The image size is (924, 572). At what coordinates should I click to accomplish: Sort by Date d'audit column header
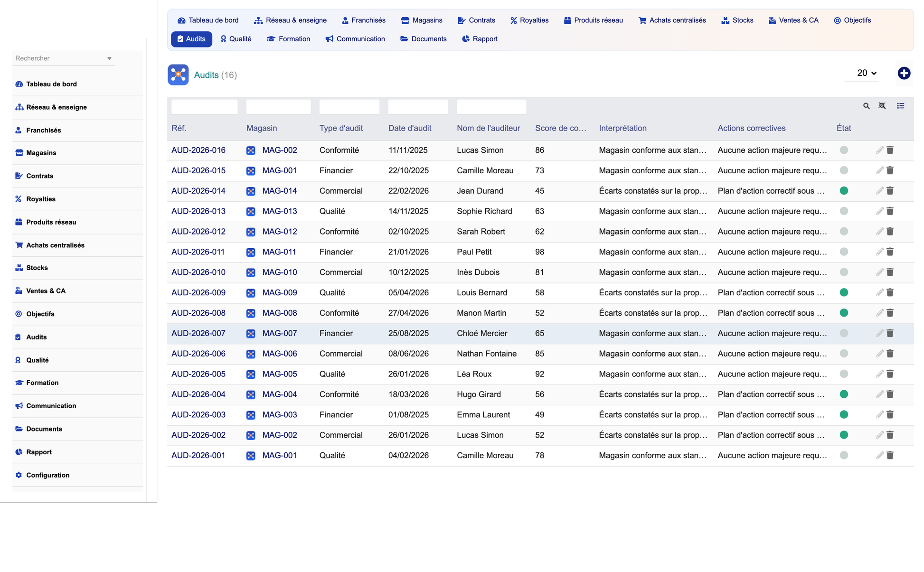click(410, 128)
